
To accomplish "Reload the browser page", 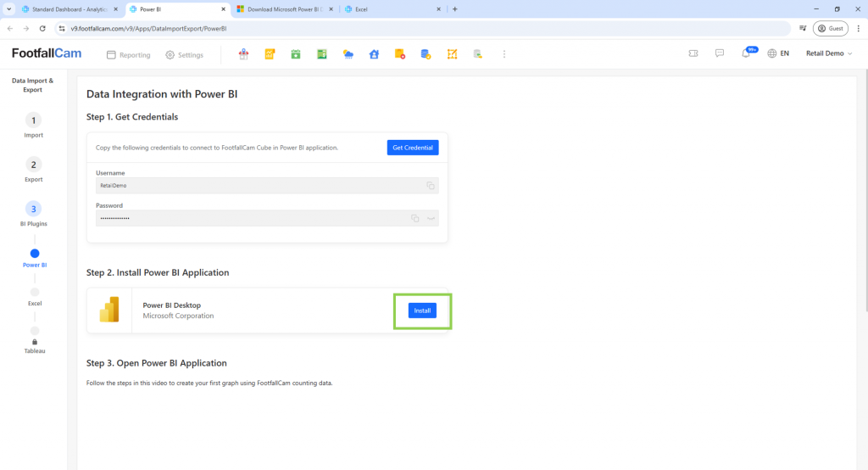I will [x=42, y=28].
